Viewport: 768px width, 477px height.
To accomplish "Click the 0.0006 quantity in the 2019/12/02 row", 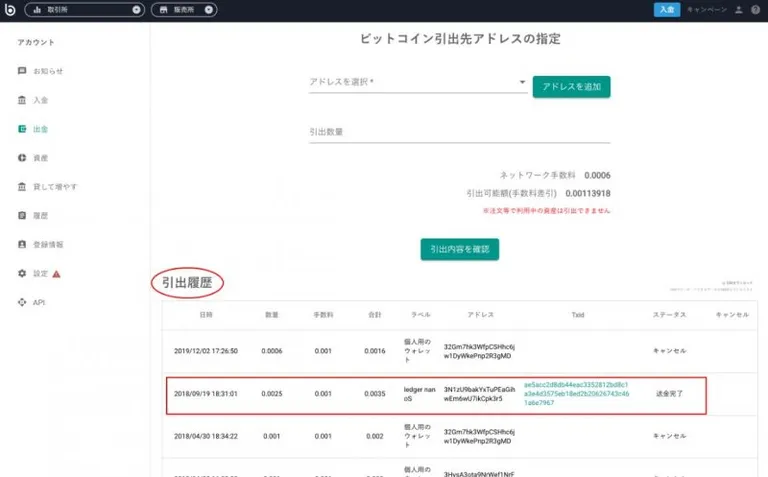I will (272, 351).
